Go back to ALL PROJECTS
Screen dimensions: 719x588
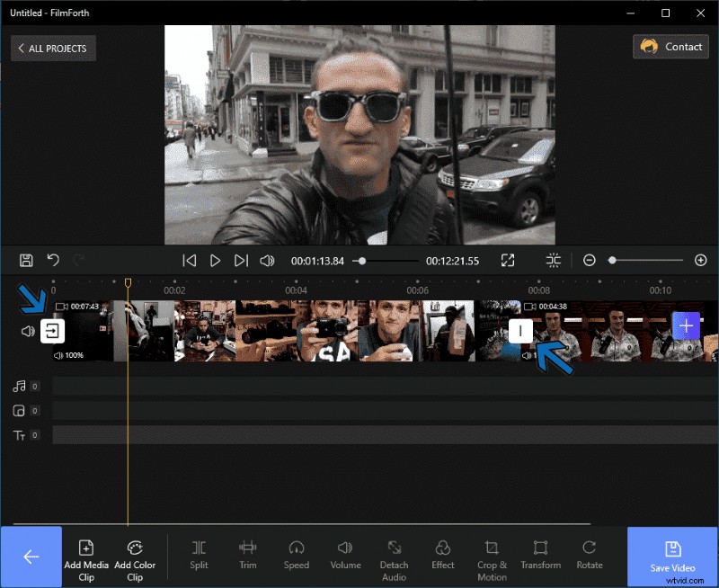click(52, 48)
